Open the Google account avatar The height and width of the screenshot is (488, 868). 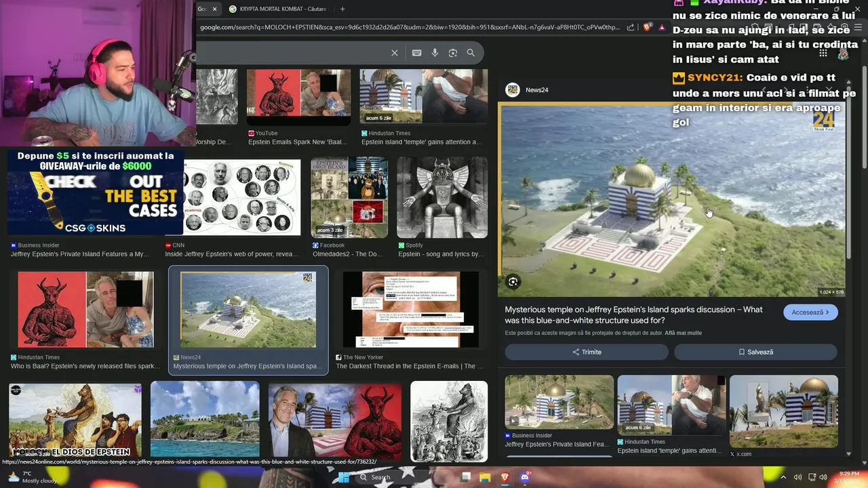point(843,53)
